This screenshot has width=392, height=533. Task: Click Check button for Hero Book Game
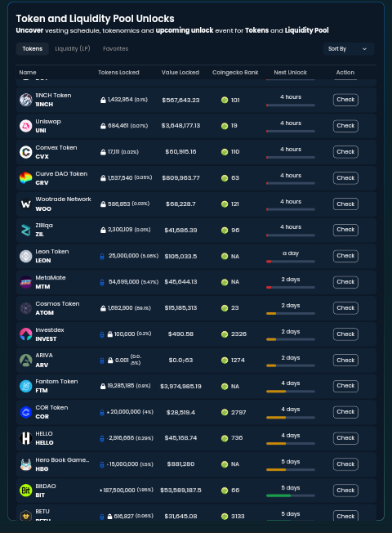[345, 464]
